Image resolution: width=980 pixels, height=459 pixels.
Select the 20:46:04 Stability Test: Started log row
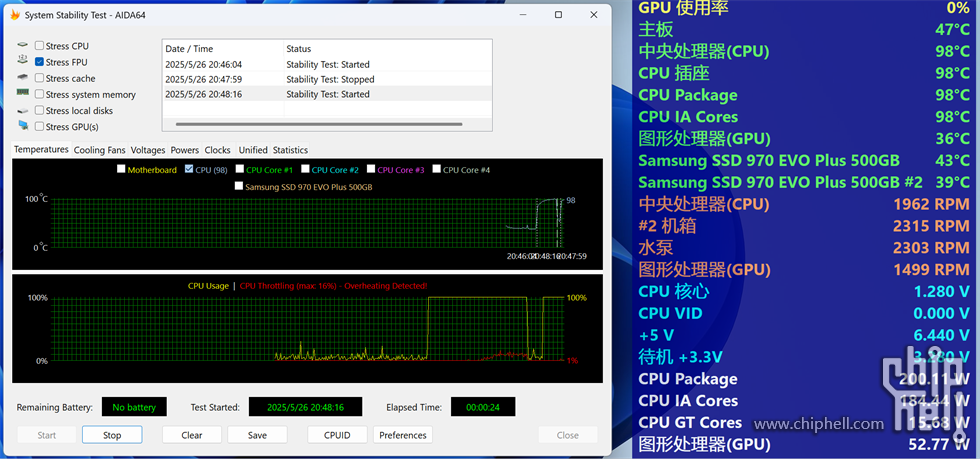click(x=327, y=64)
